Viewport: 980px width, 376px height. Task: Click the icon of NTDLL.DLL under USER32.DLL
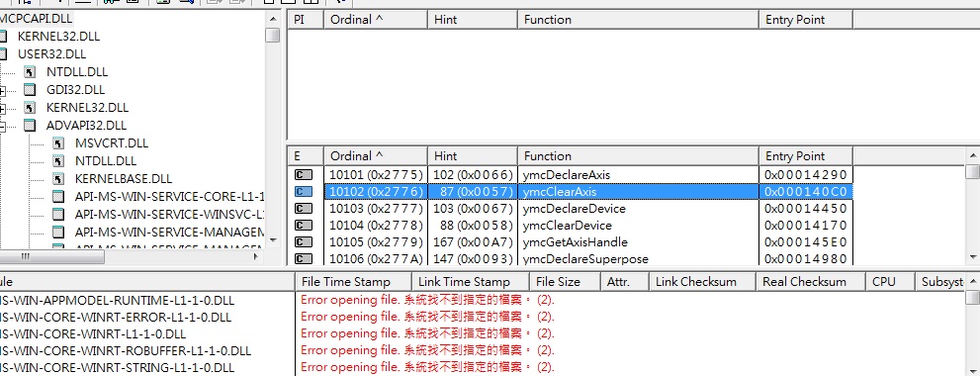[x=30, y=71]
